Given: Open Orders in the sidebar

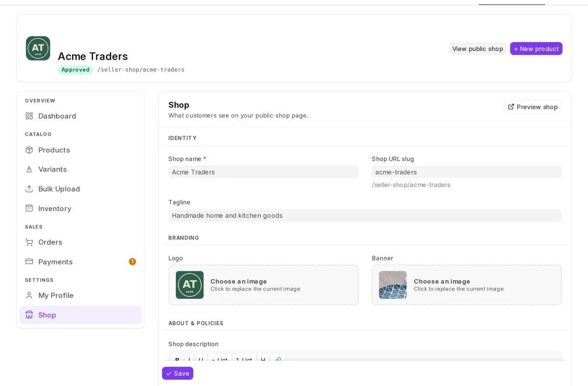Looking at the screenshot, I should tap(80, 242).
